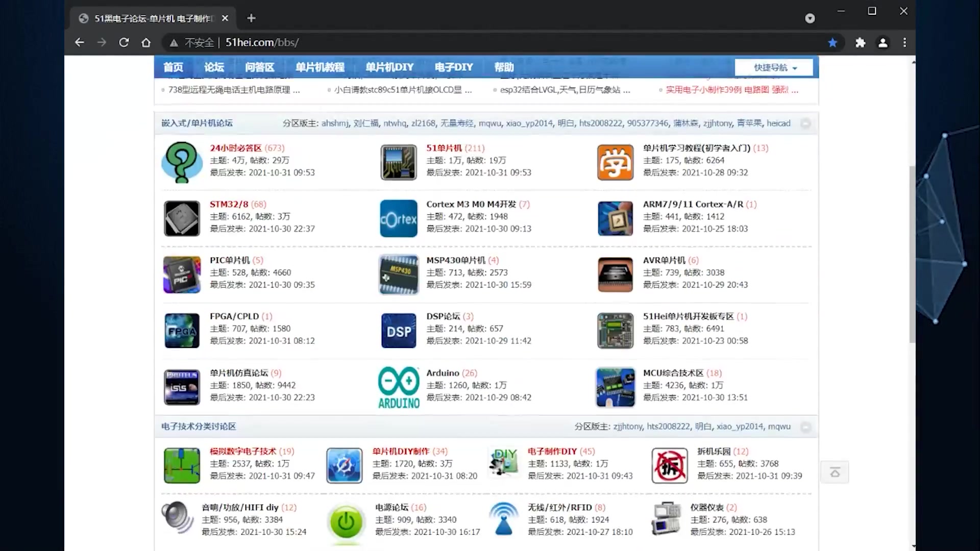Open a new browser tab
This screenshot has width=980, height=551.
pos(251,18)
